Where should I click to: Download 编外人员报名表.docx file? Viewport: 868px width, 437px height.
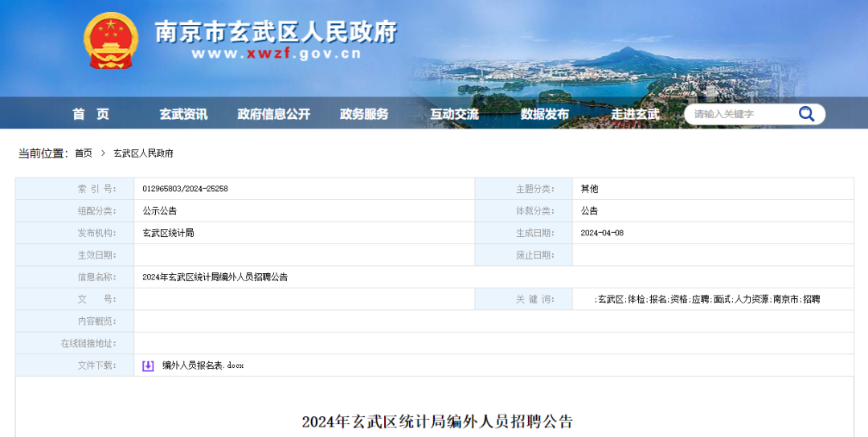(x=203, y=366)
